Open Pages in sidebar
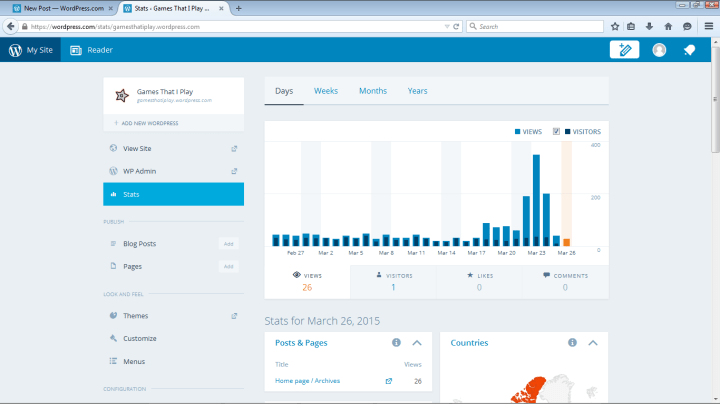720x404 pixels. coord(132,266)
